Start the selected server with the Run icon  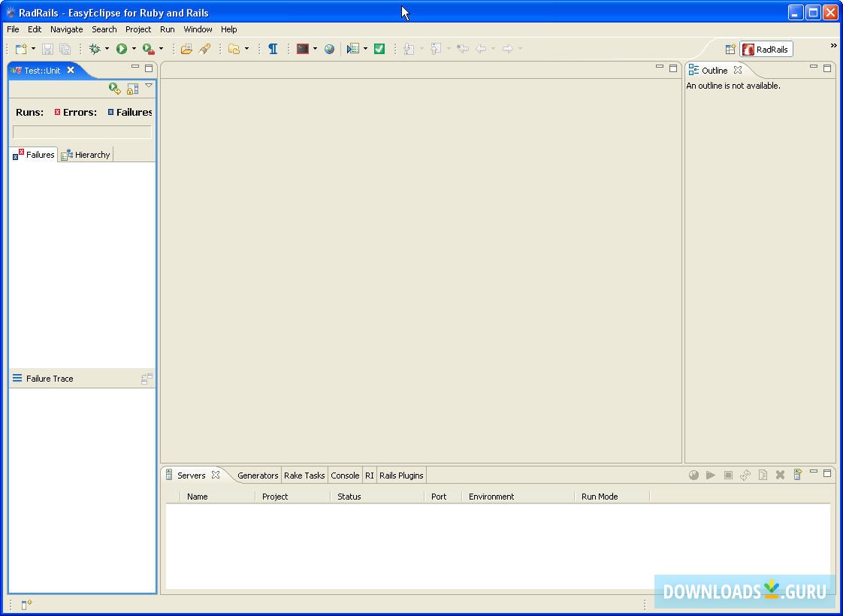711,475
